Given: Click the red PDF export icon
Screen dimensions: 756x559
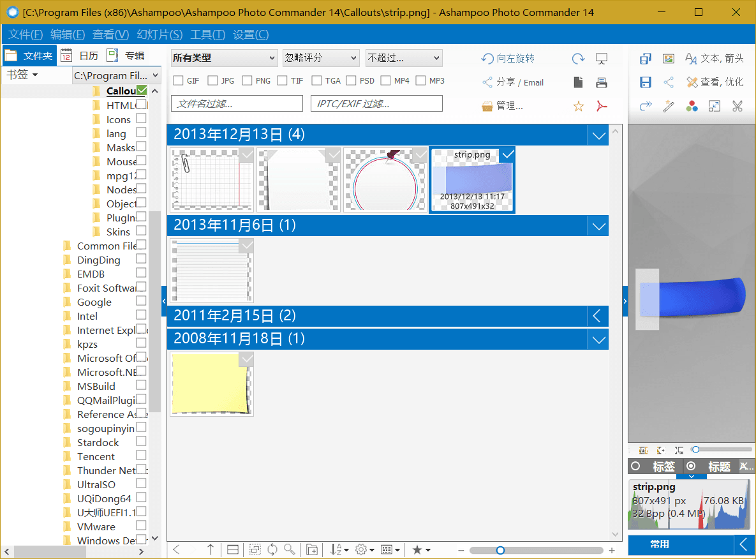Looking at the screenshot, I should [x=601, y=106].
